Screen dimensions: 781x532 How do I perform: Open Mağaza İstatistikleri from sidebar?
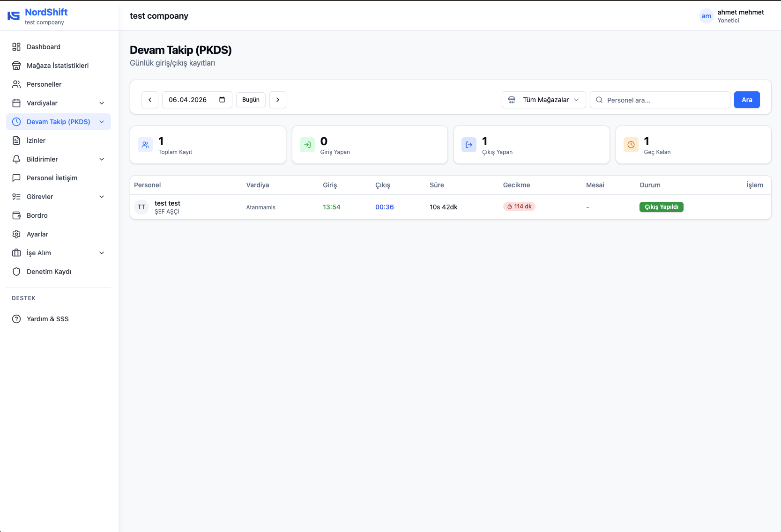[x=58, y=66]
